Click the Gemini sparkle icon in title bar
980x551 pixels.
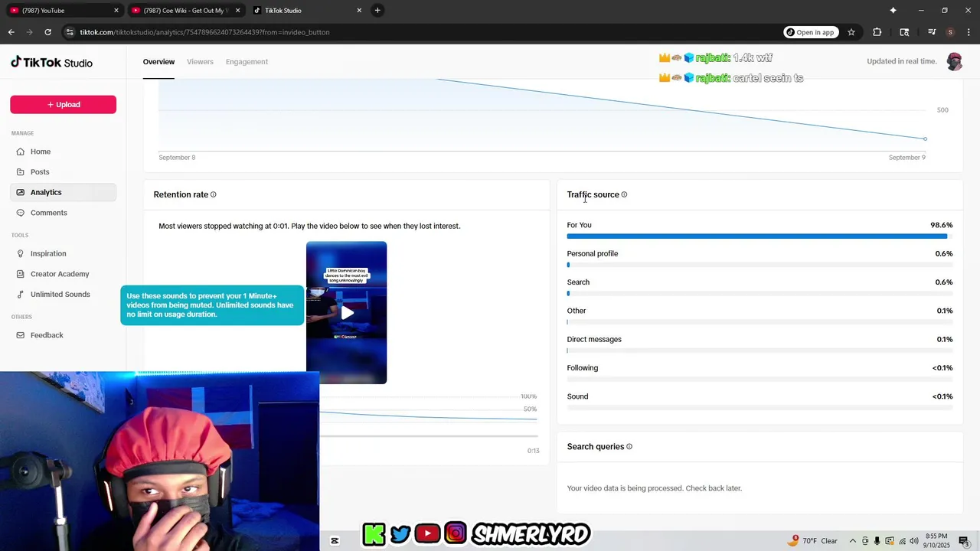click(x=893, y=10)
